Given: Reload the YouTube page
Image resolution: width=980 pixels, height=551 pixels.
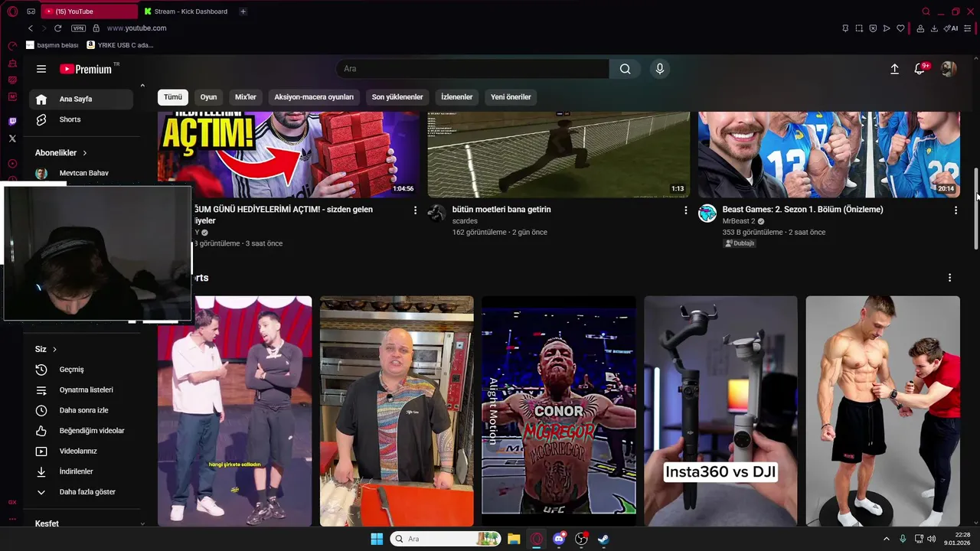Looking at the screenshot, I should pos(57,28).
